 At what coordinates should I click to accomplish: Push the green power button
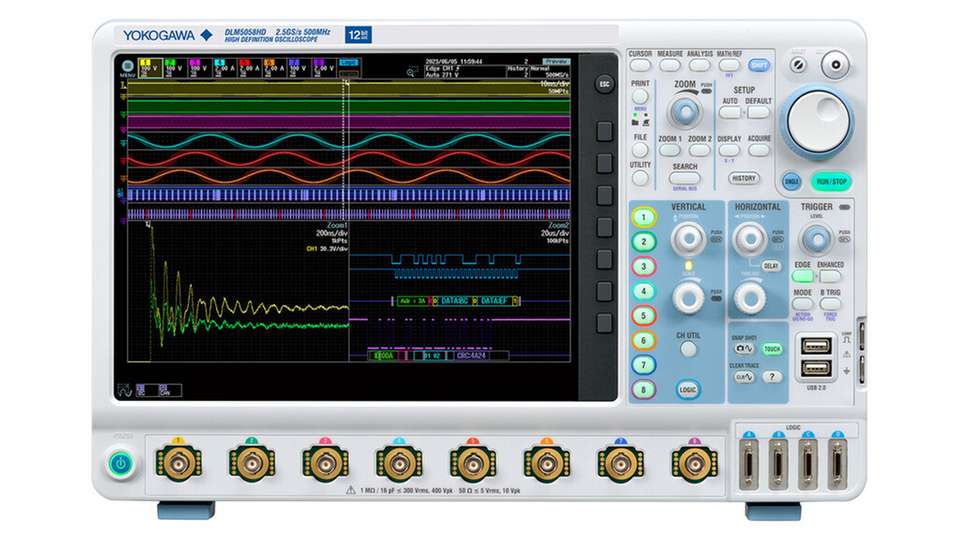pos(121,464)
